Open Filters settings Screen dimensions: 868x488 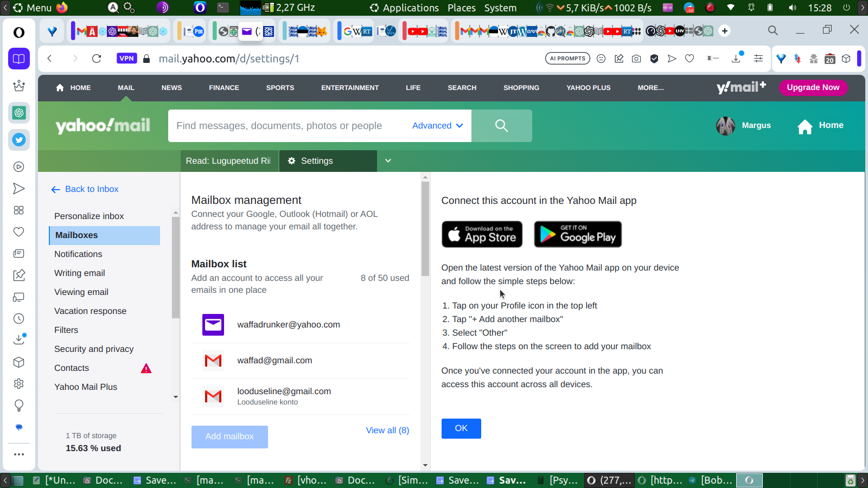click(x=66, y=330)
